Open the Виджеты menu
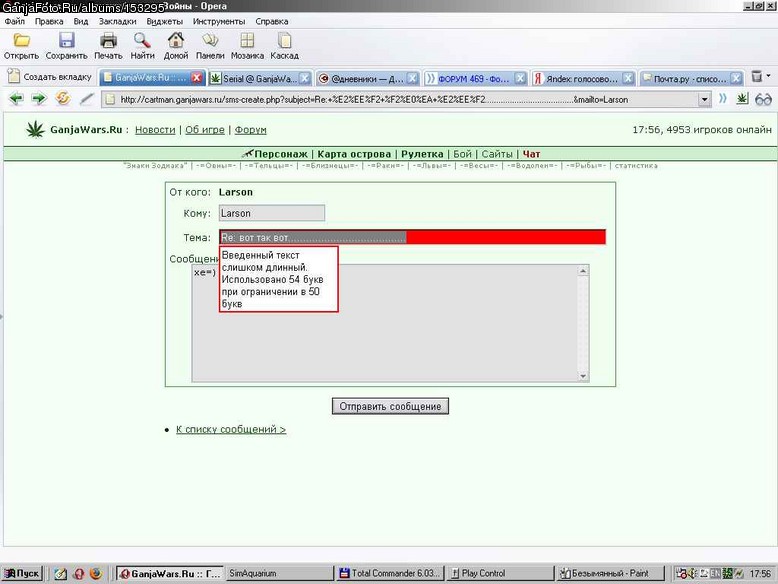This screenshot has height=584, width=778. click(164, 21)
